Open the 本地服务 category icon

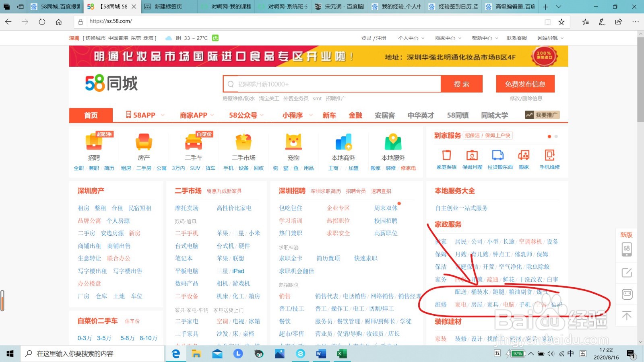click(x=393, y=142)
